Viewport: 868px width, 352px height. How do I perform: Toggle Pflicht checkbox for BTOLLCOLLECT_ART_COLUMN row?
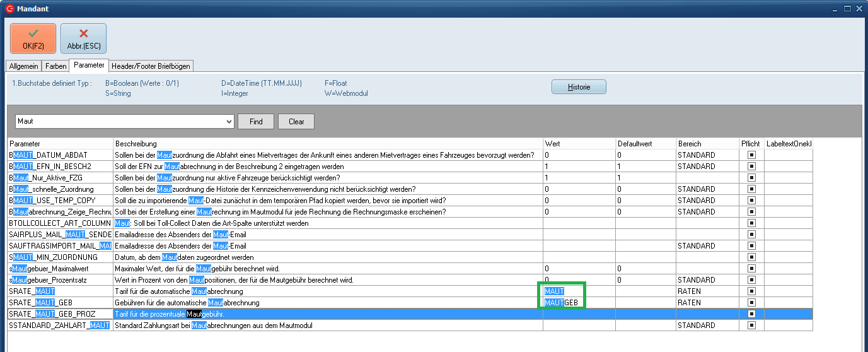tap(751, 223)
